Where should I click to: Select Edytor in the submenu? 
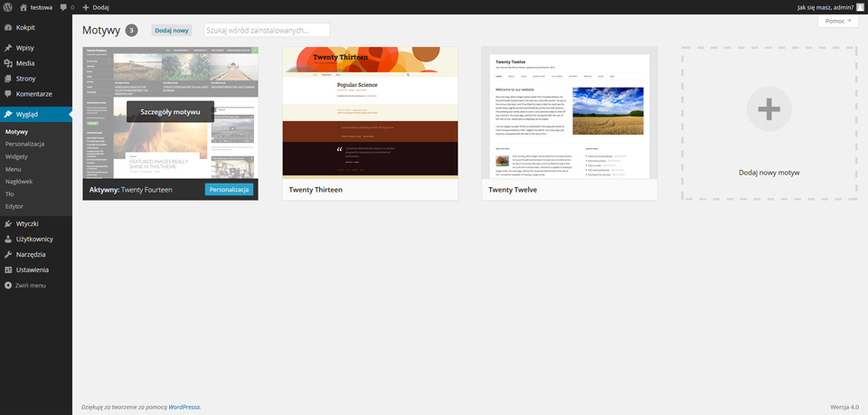coord(14,206)
